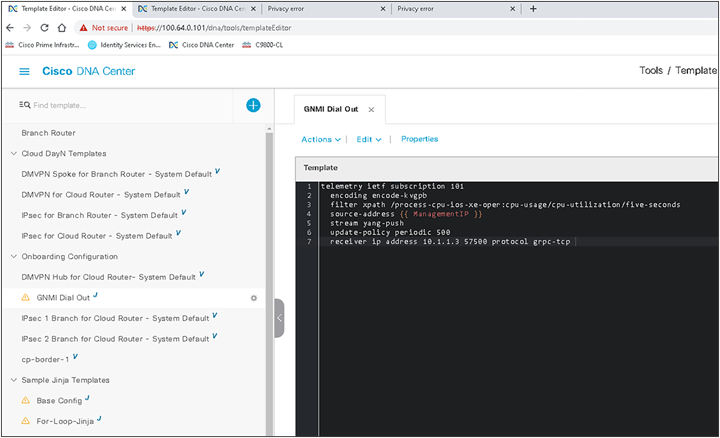Click the filter xpath code line
The height and width of the screenshot is (438, 720).
505,205
